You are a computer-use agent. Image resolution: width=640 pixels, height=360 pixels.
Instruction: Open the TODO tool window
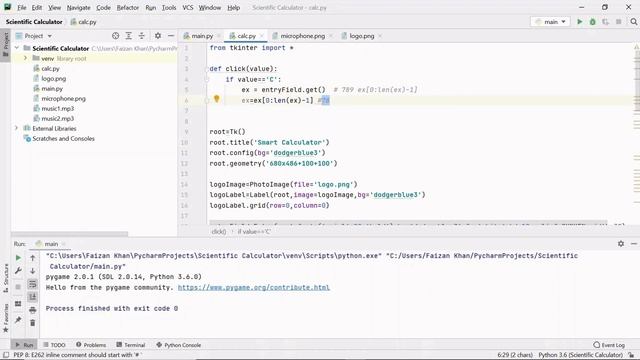point(54,345)
